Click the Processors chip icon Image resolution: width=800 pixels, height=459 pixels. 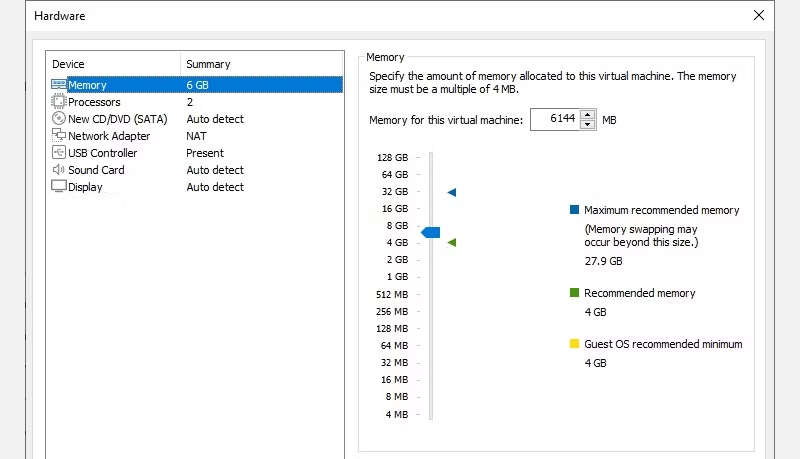tap(58, 102)
